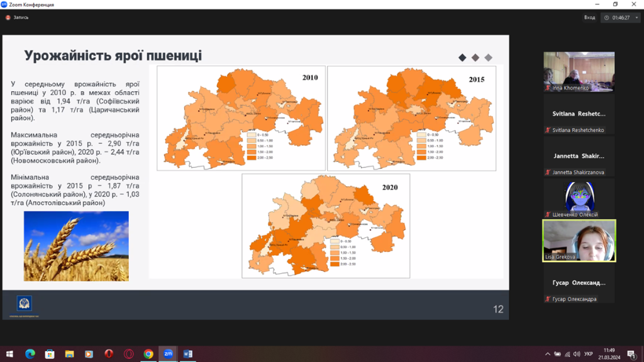
Task: Click the Windows Start button
Action: click(9, 354)
